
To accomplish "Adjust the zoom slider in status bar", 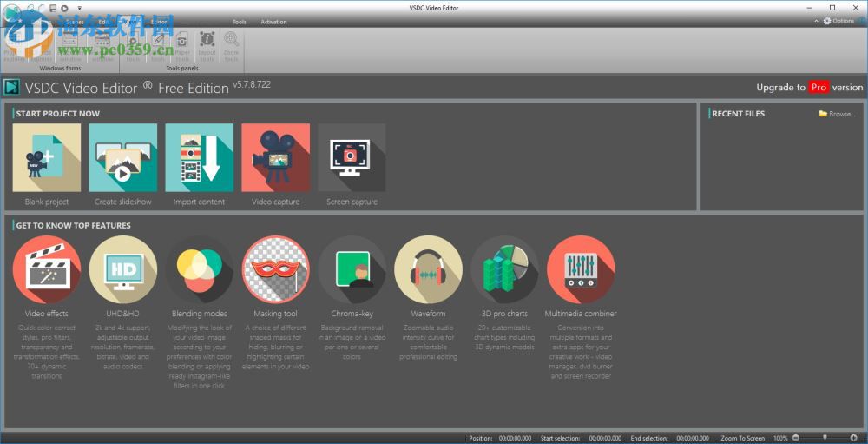I will [825, 438].
